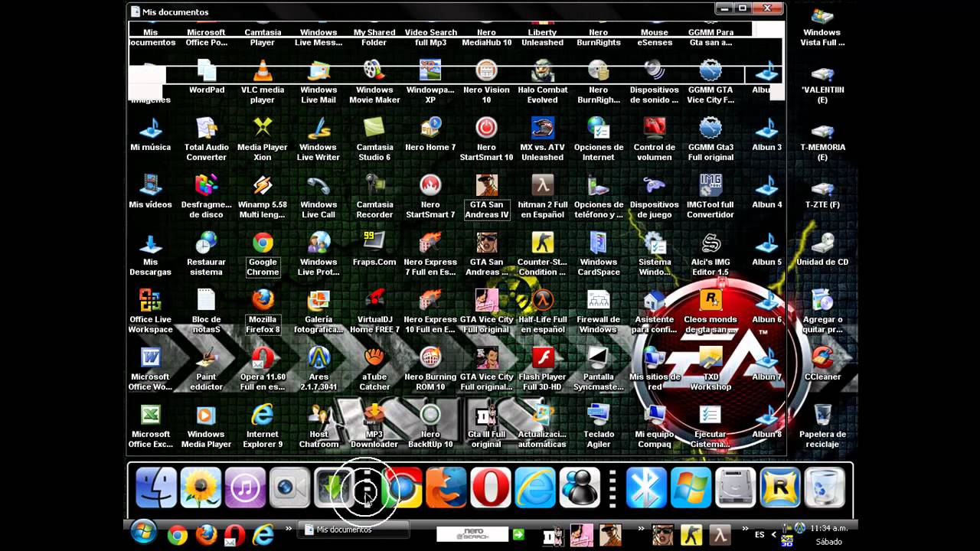Viewport: 980px width, 551px height.
Task: Open Gta III Full original icon
Action: (x=486, y=427)
